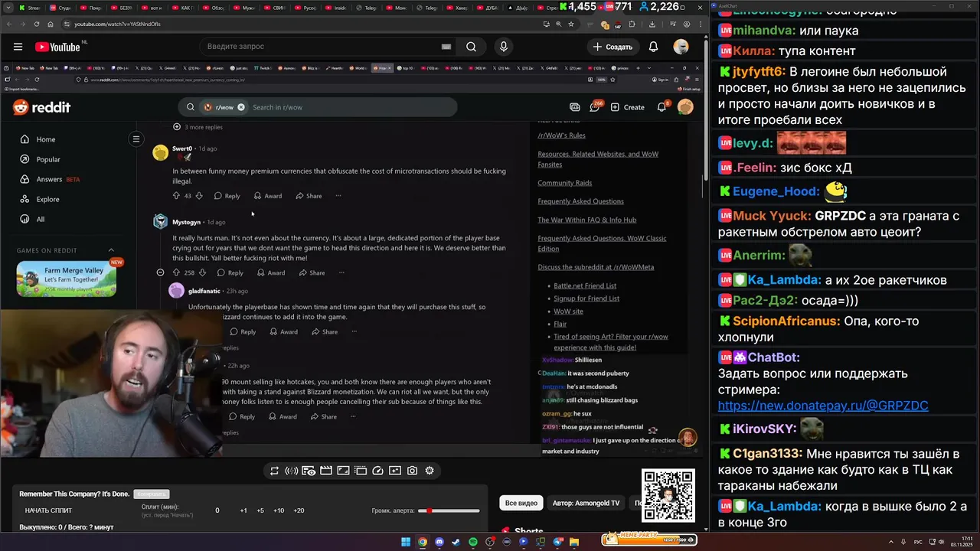The height and width of the screenshot is (551, 980).
Task: Open the '/r/WoW's Rules' link
Action: click(561, 135)
